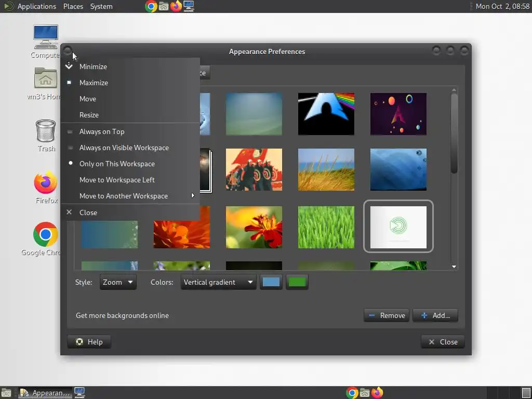Click the Add... background button
This screenshot has width=532, height=399.
coord(435,315)
